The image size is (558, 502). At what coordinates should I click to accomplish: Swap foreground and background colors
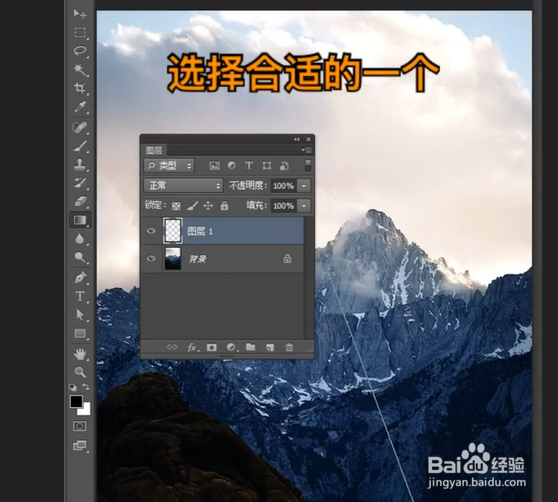(86, 387)
